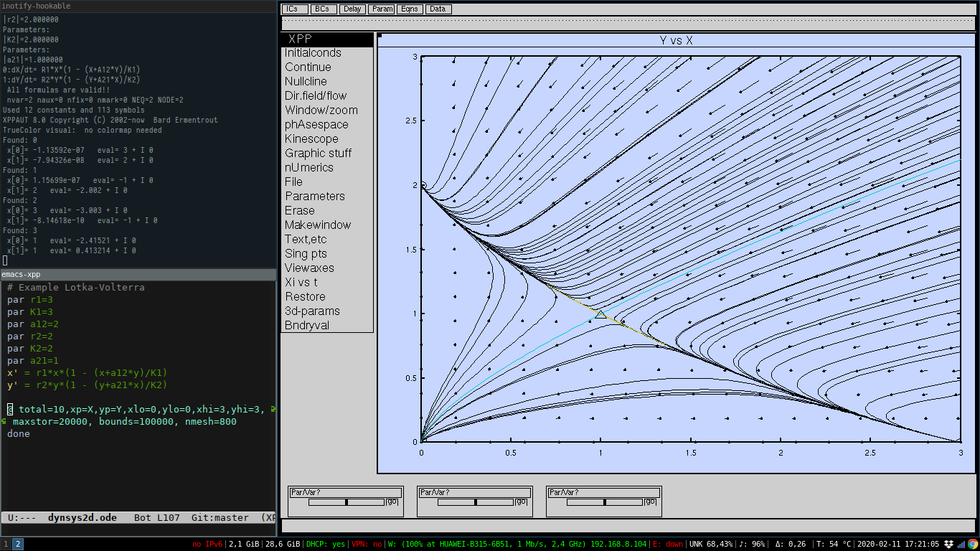Click 'par K1=3' line in emacs
Viewport: 980px width, 551px height.
(x=30, y=311)
